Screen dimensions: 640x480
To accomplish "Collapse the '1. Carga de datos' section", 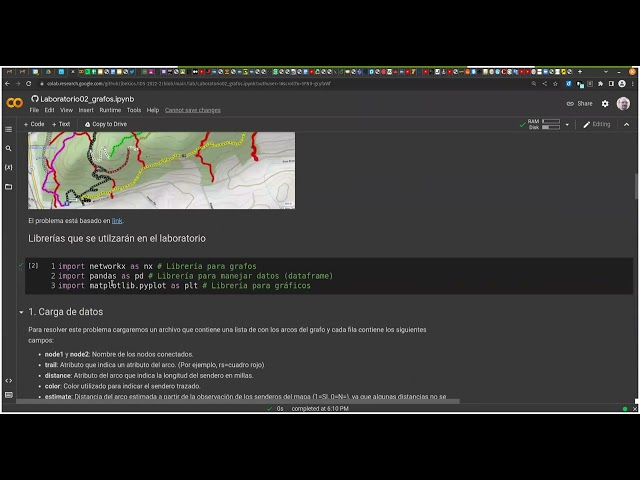I will (21, 312).
